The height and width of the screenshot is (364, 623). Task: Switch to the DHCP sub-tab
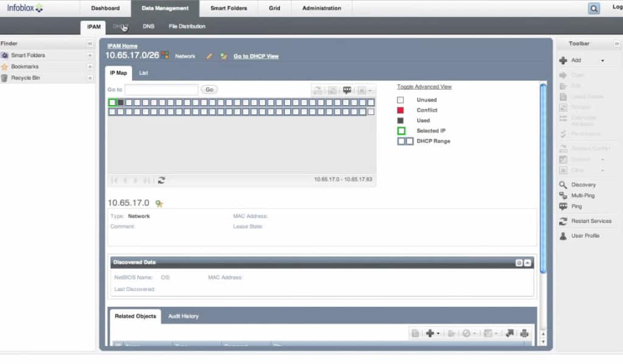120,27
